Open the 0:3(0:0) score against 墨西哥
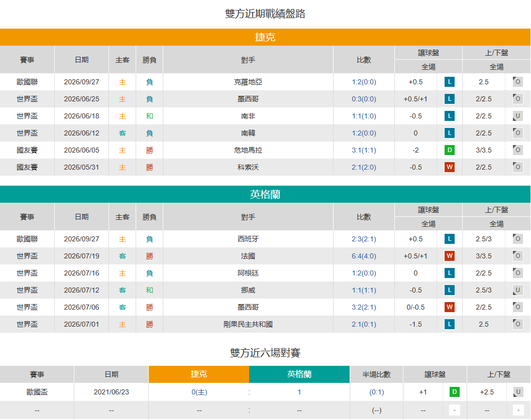The height and width of the screenshot is (420, 531). point(364,99)
